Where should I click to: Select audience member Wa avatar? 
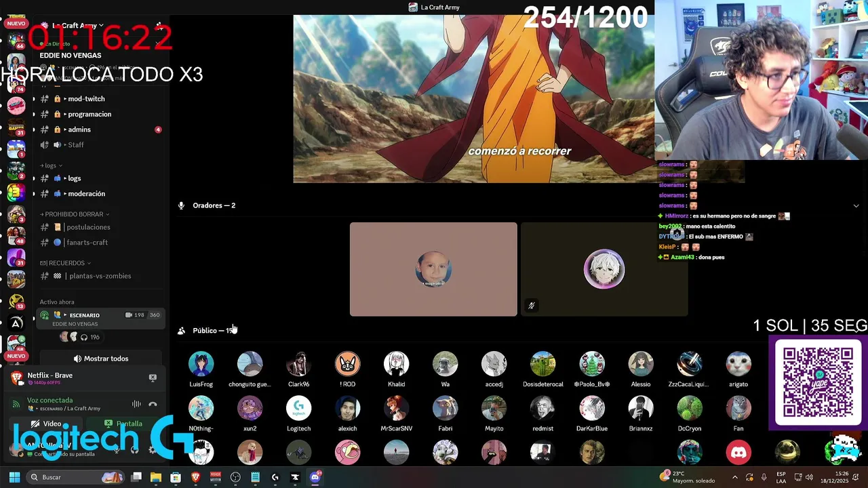pyautogui.click(x=445, y=364)
